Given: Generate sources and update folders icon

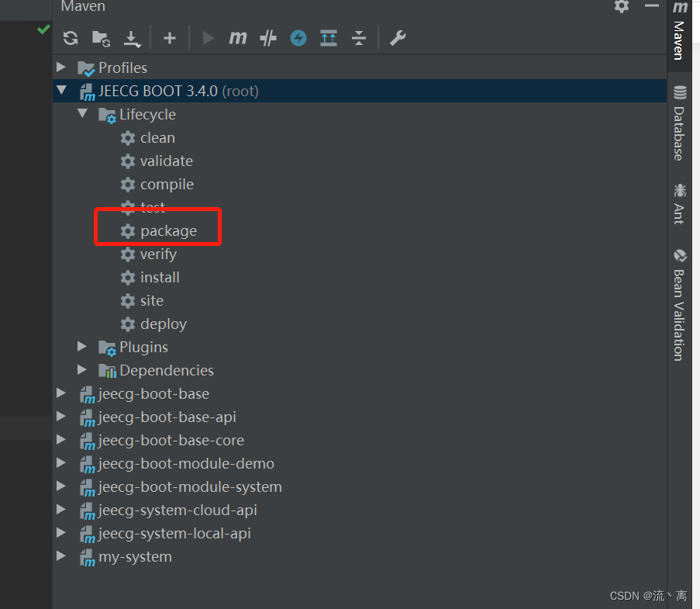Looking at the screenshot, I should [101, 39].
